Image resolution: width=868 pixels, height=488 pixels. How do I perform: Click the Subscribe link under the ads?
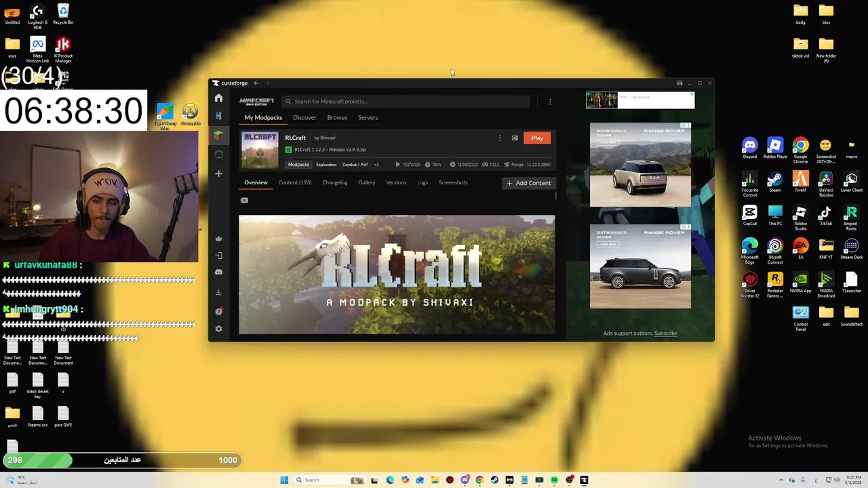666,333
